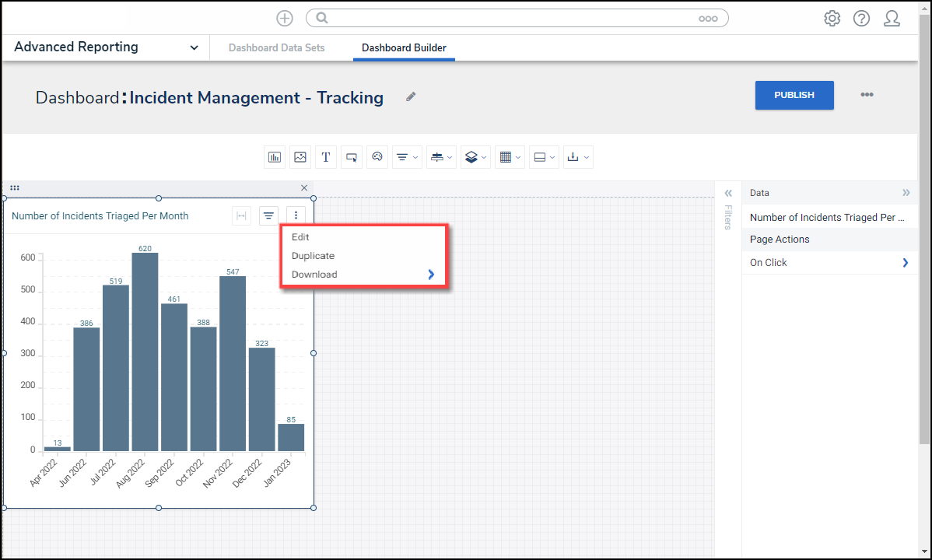The width and height of the screenshot is (932, 560).
Task: Click the pencil icon to rename dashboard
Action: 411,97
